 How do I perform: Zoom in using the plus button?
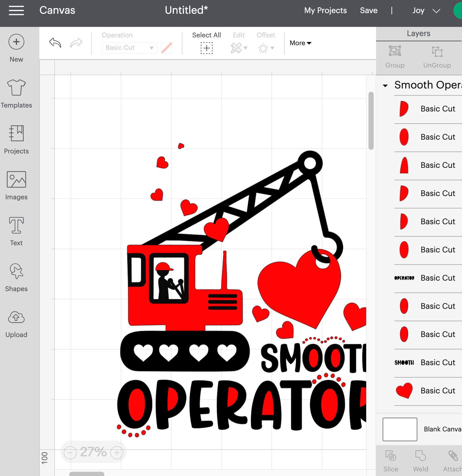tap(117, 452)
